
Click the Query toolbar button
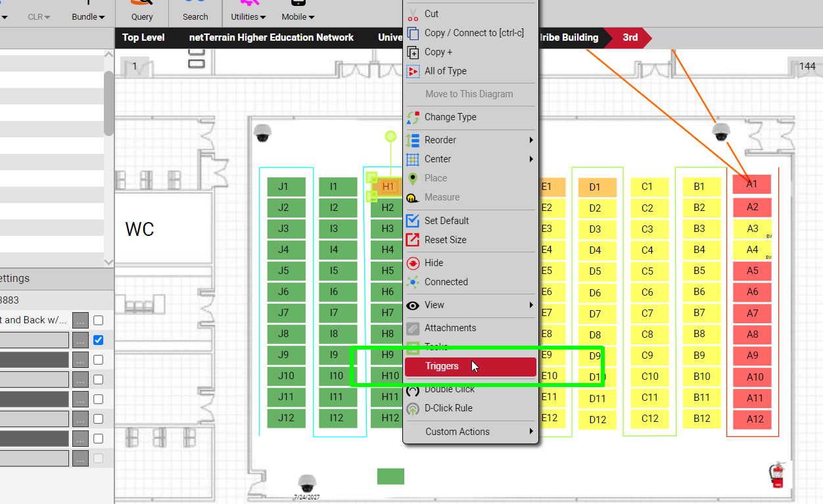(142, 16)
